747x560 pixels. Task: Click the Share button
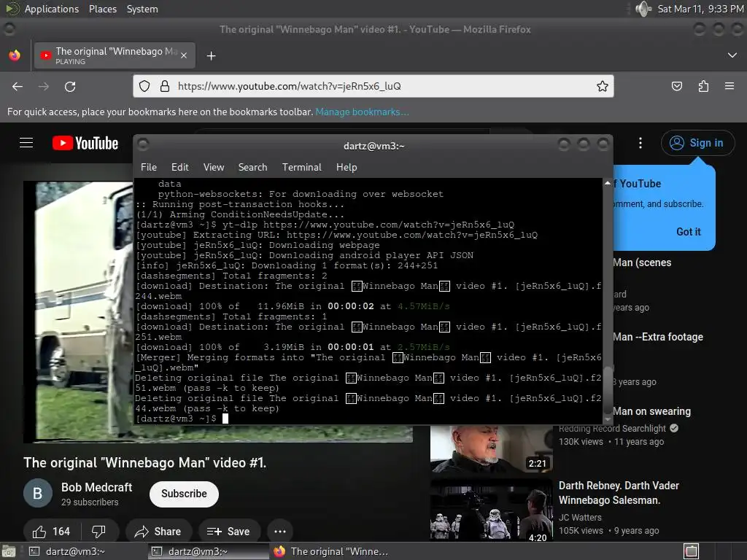point(159,532)
